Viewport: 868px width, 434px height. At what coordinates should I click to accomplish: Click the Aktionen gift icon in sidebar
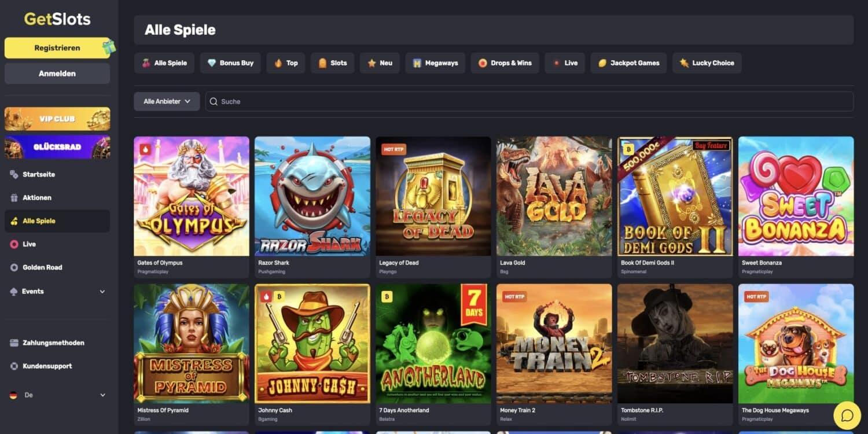tap(14, 198)
